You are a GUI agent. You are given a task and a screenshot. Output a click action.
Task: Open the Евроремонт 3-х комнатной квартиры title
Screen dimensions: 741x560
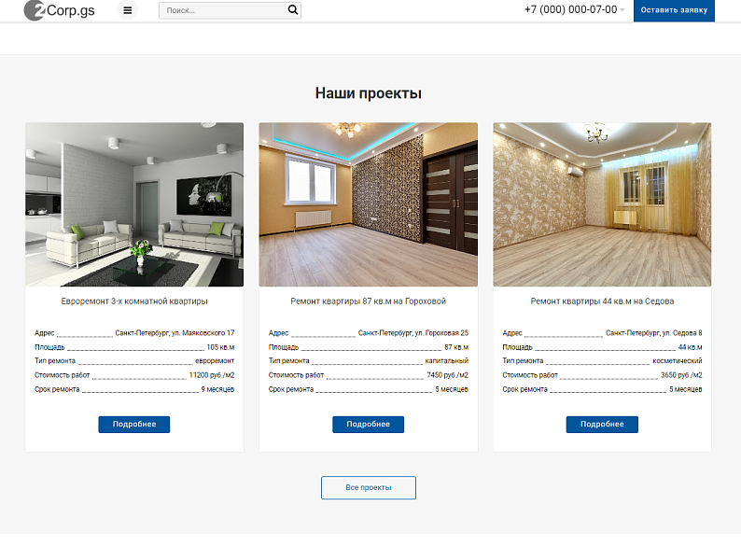pos(134,301)
